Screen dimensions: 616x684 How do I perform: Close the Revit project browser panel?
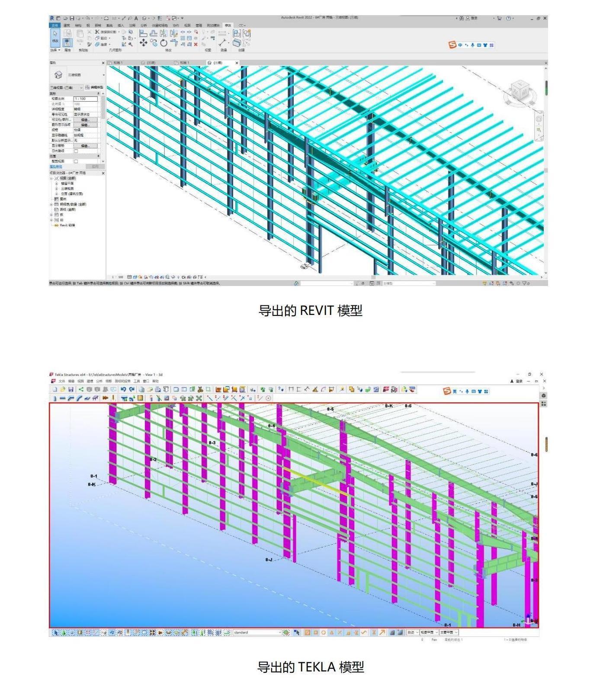[103, 173]
